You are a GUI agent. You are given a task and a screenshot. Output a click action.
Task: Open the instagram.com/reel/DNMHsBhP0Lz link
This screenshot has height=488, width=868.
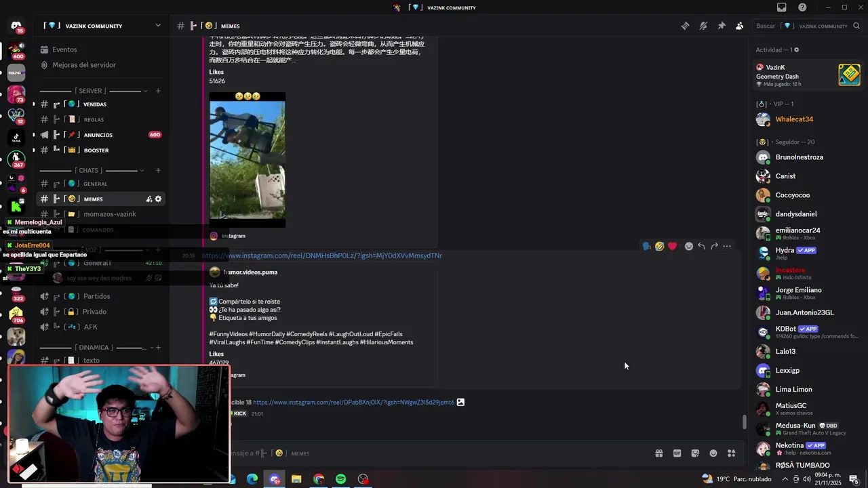322,256
